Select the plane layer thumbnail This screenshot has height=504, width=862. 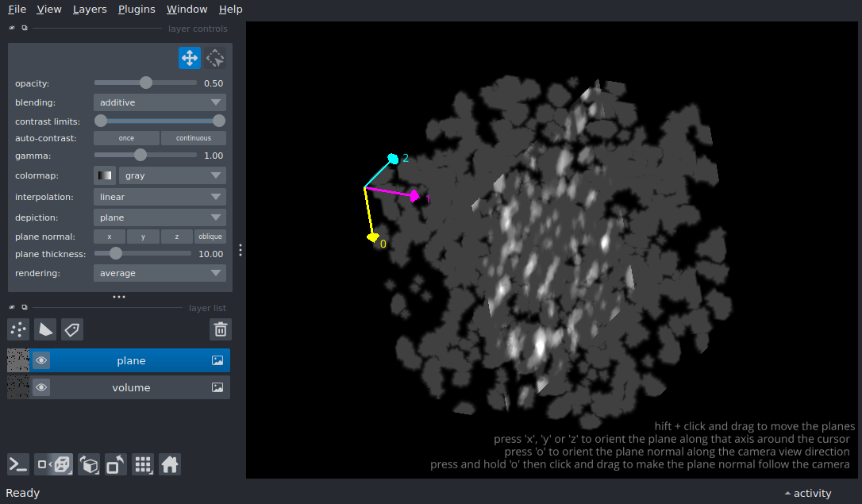click(x=18, y=360)
